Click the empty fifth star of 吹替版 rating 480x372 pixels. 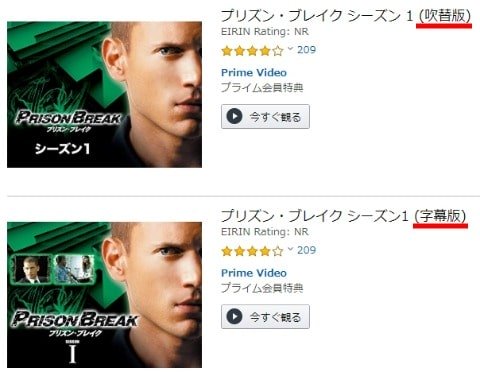tap(278, 51)
